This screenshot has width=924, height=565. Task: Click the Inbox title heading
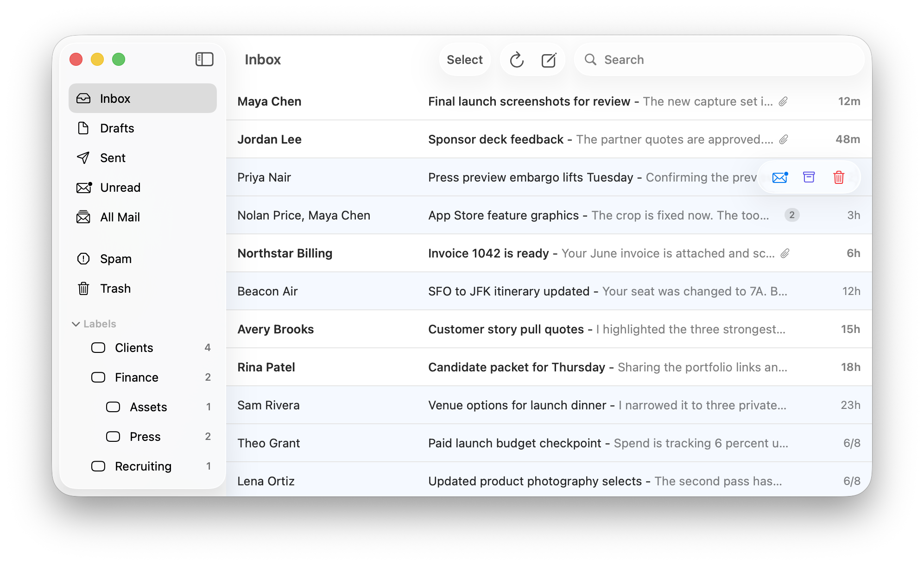(263, 60)
